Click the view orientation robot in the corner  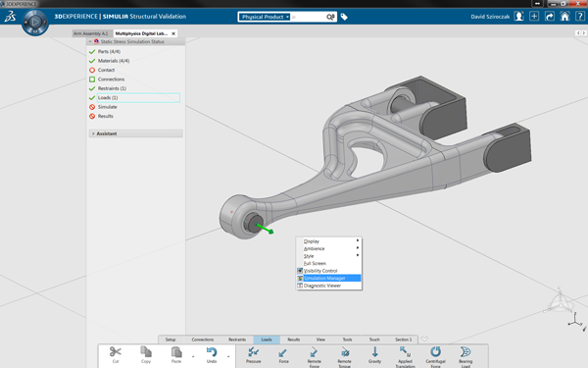(x=561, y=301)
